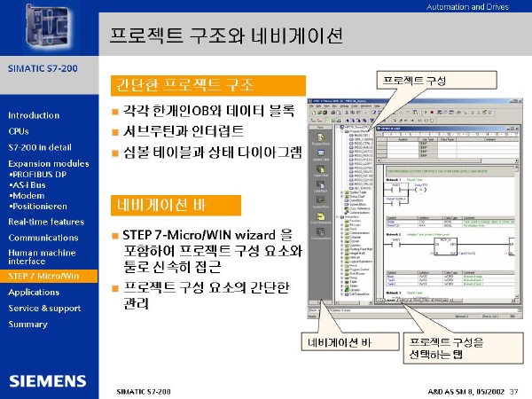Click the Open project toolbar icon

[x=319, y=113]
